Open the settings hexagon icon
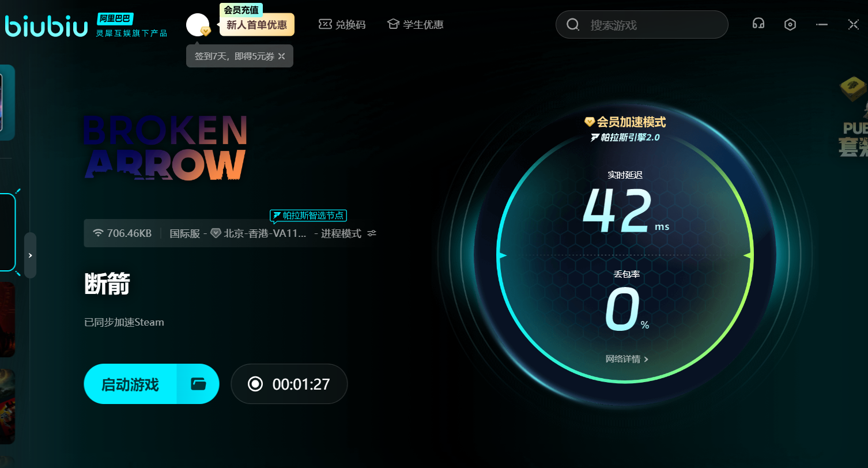Screen dimensions: 868x468 790,24
